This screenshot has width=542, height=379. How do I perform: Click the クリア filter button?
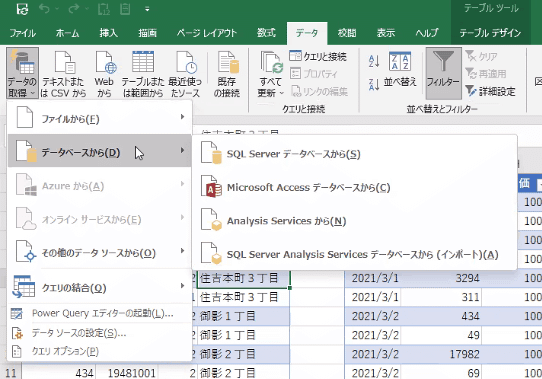(x=482, y=56)
